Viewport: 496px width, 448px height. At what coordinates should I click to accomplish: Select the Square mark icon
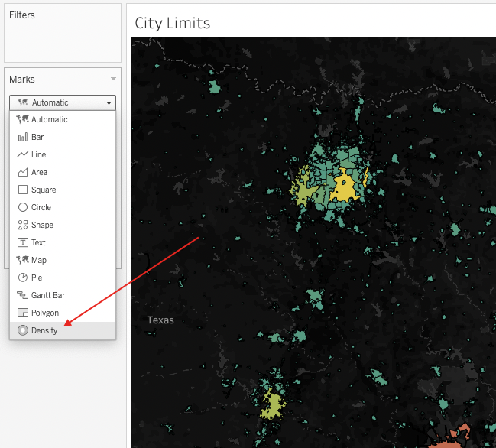click(x=22, y=190)
